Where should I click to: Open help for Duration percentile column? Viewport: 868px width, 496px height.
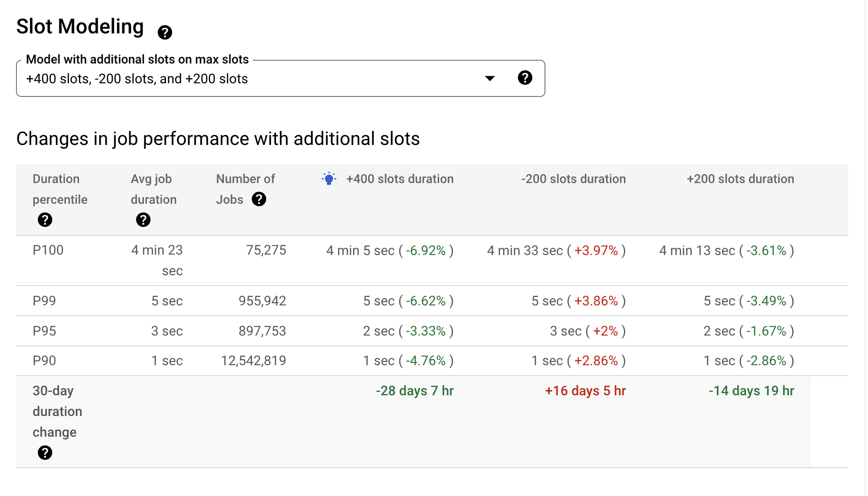45,220
